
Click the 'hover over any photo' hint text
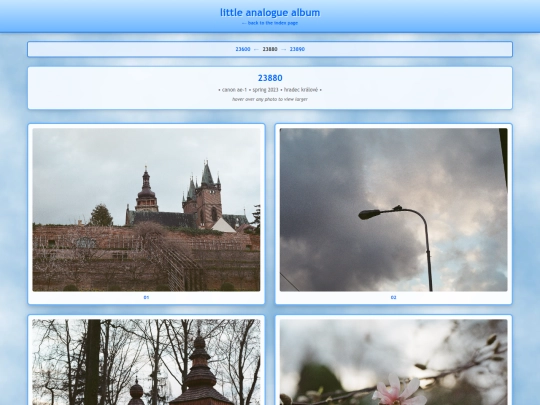point(270,99)
